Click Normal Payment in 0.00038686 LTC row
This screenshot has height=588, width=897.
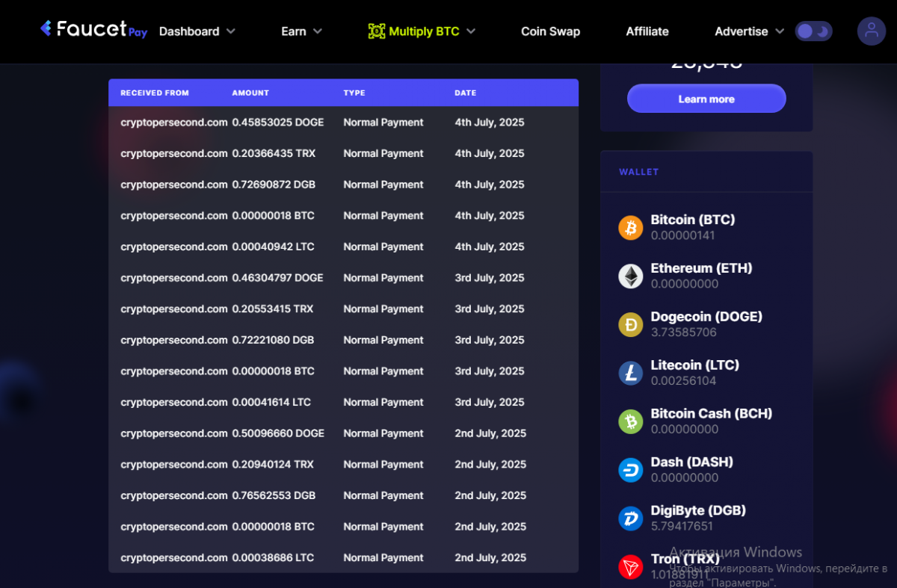pos(383,557)
